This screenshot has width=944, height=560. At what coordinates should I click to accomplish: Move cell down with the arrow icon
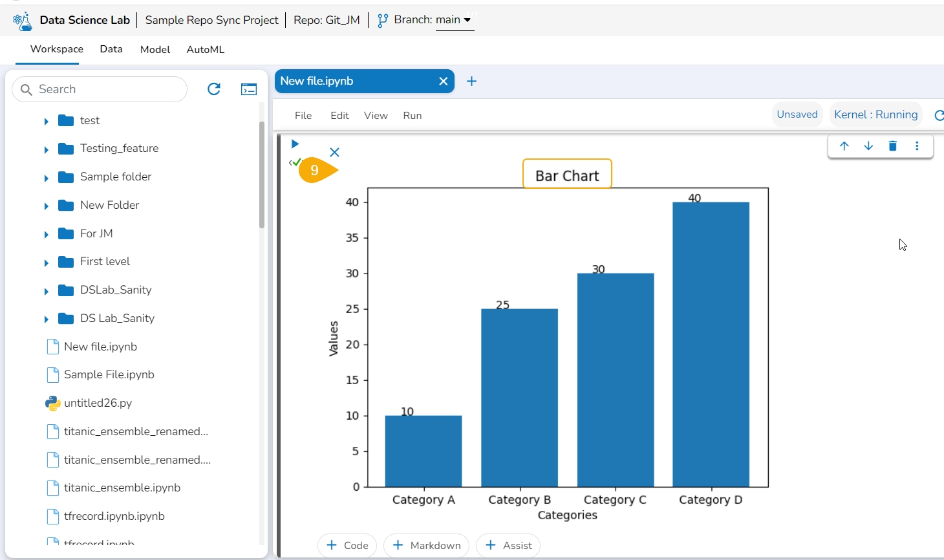click(x=868, y=146)
